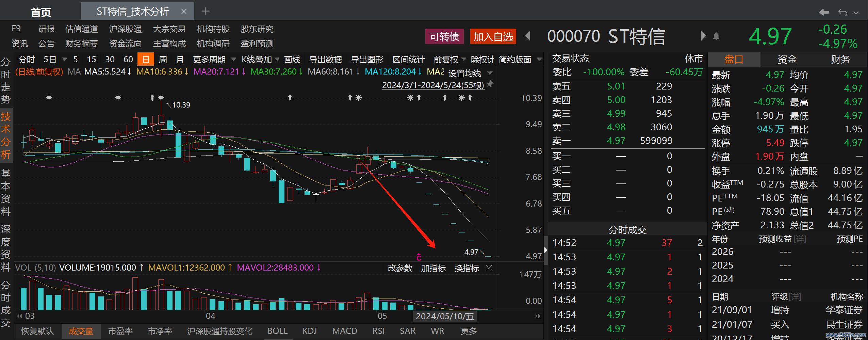Switch to the 资金 tab
This screenshot has height=340, width=868.
[787, 60]
